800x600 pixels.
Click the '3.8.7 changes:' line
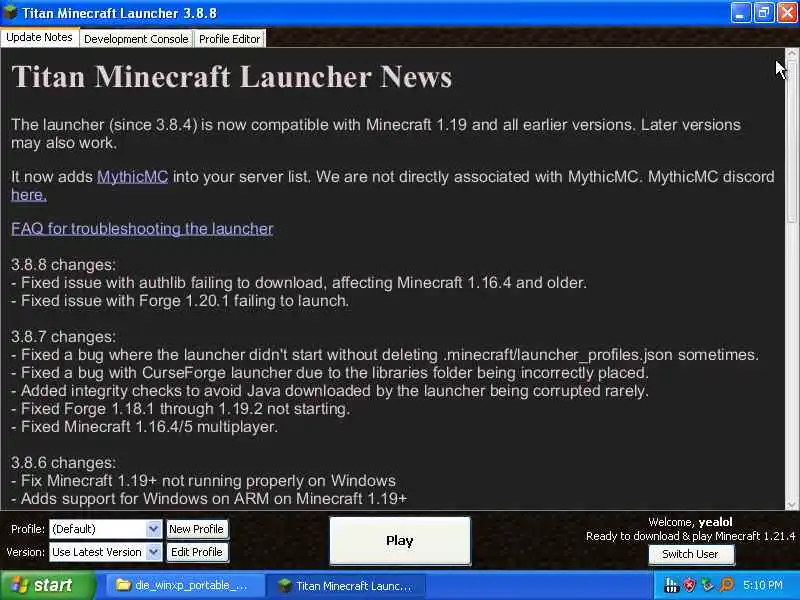(64, 337)
